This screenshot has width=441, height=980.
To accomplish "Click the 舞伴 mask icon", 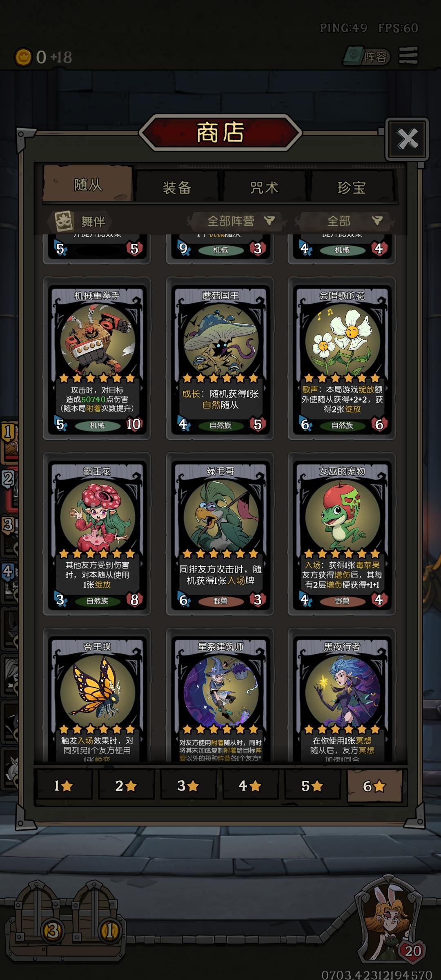I will 63,221.
